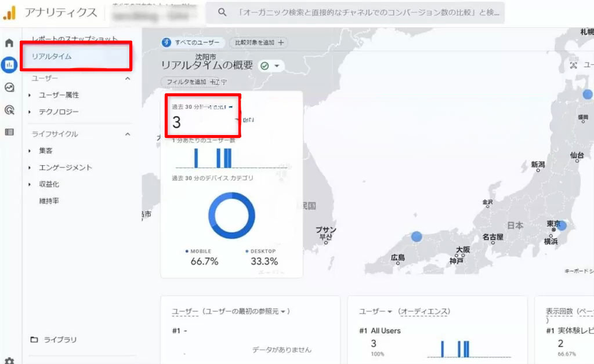Click the Google Analytics logo
Viewport: 594px width, 364px height.
click(x=10, y=12)
